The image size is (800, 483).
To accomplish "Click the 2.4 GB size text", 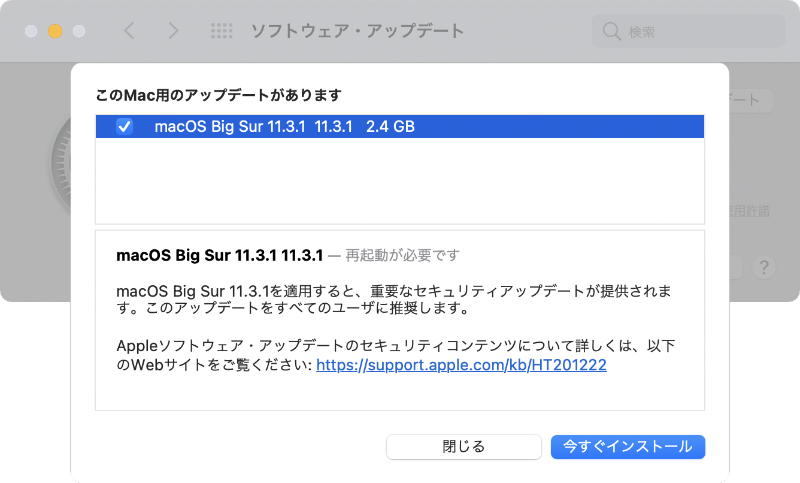I will (x=390, y=127).
